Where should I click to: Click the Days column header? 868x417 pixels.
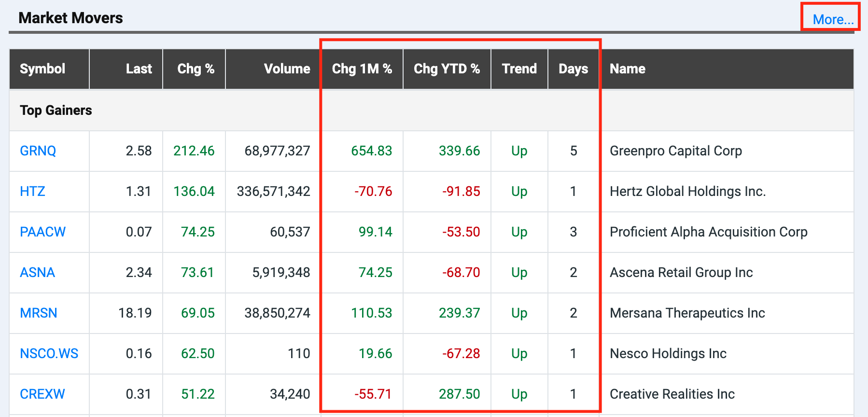pyautogui.click(x=574, y=69)
